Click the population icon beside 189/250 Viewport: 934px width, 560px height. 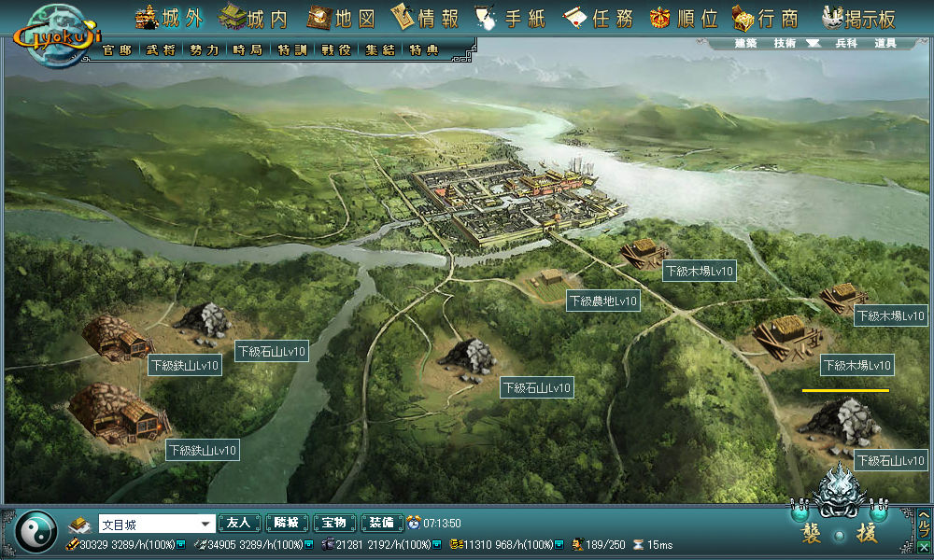pos(577,544)
